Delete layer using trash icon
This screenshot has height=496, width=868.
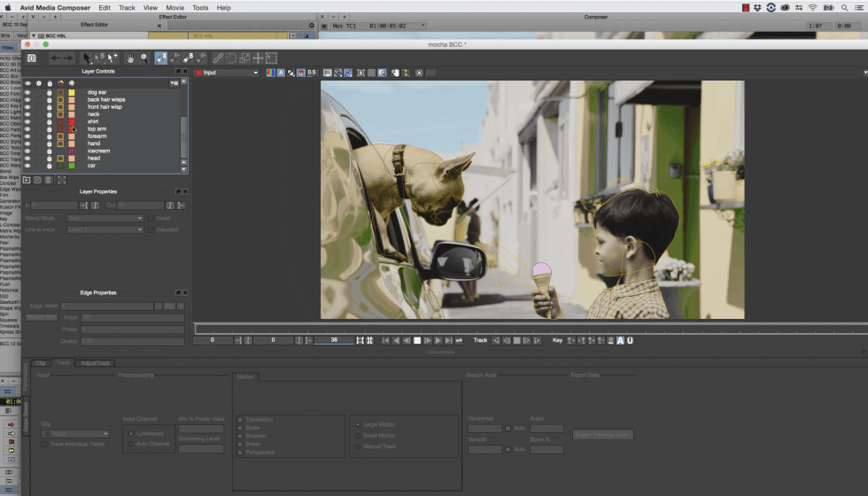coord(48,180)
